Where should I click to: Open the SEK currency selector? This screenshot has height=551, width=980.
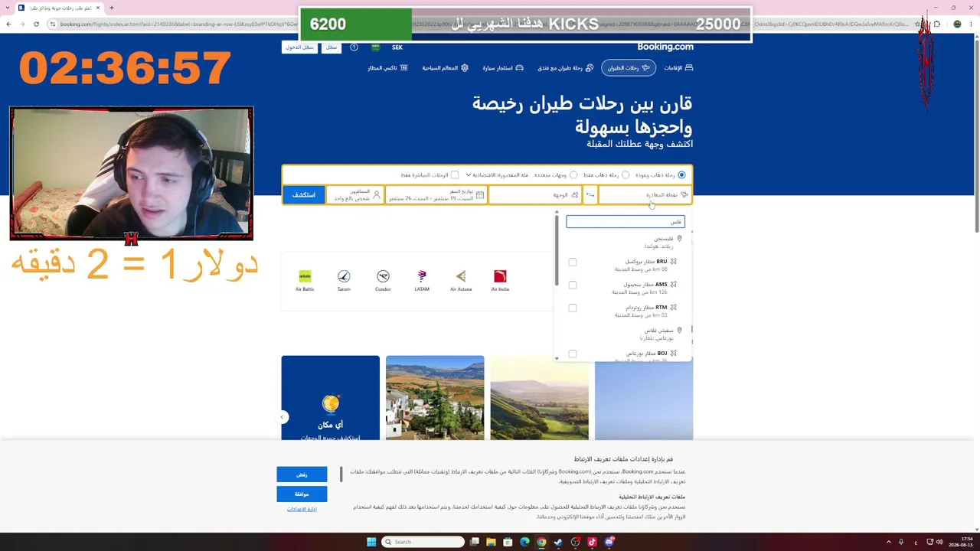click(x=397, y=47)
